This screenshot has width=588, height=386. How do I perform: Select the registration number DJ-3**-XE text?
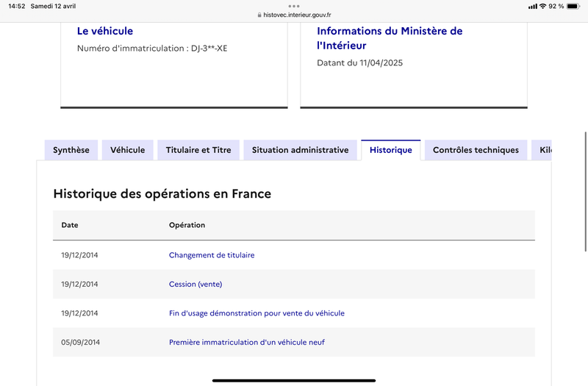pyautogui.click(x=209, y=48)
